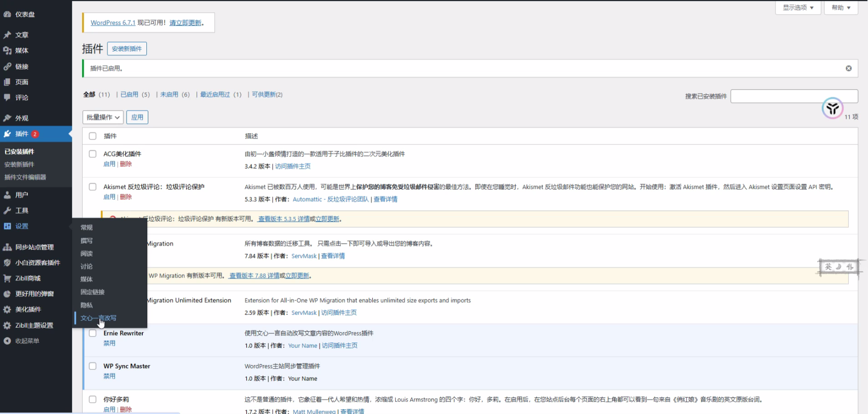Expand the 帮助 help dropdown
Screen dimensions: 868x414
[841, 7]
